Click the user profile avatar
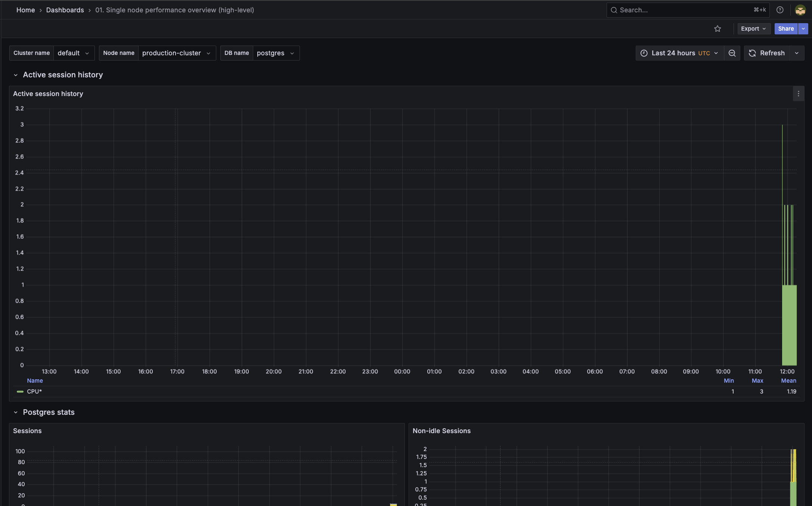Viewport: 812px width, 506px height. 800,10
